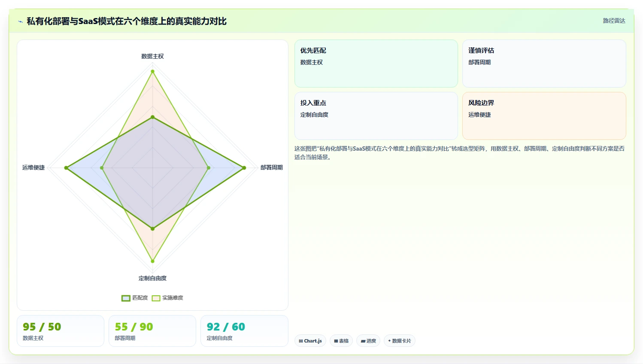
Task: Click the outer data point at 定制自由度 vertex
Action: pos(152,261)
